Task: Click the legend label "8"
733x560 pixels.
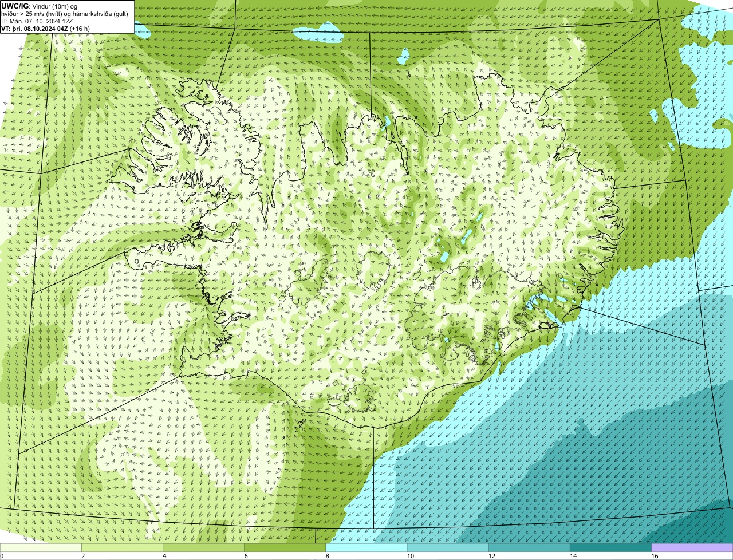Action: click(x=328, y=556)
